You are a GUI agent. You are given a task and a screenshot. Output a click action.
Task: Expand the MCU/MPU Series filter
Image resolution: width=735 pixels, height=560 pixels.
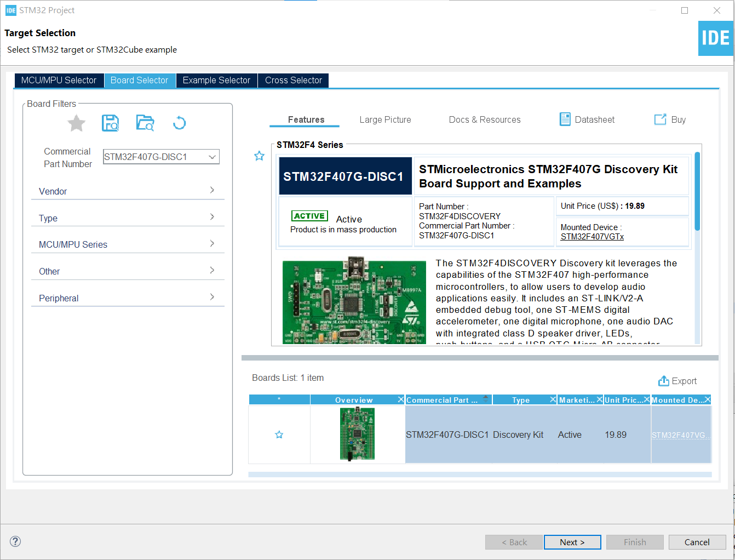coord(128,244)
